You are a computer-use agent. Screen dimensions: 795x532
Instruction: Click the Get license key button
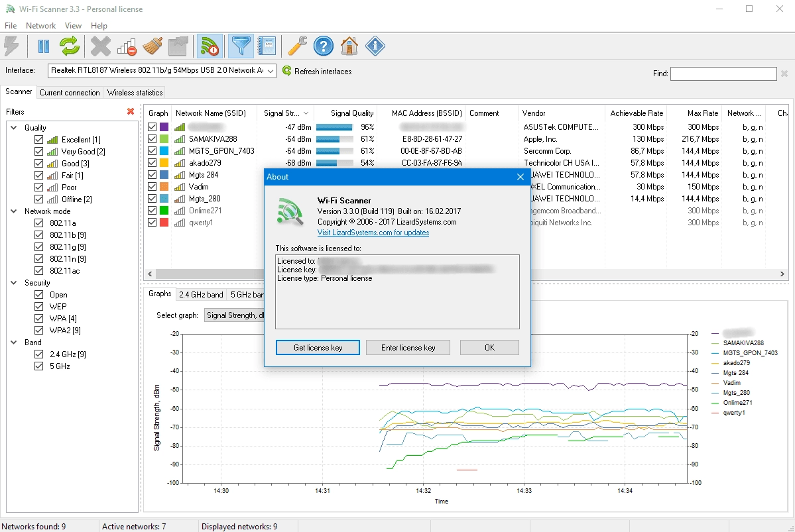point(318,348)
